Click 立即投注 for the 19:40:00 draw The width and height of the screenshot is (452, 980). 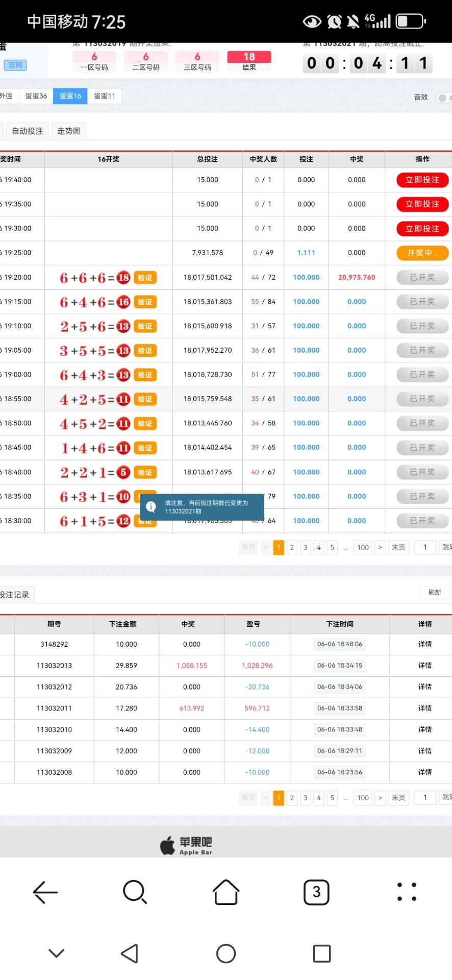pos(422,180)
